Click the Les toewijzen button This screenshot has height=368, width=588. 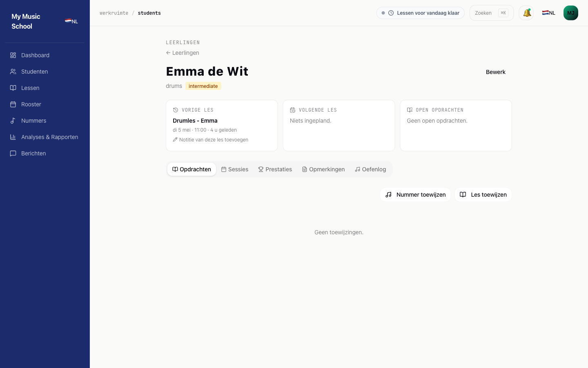483,195
